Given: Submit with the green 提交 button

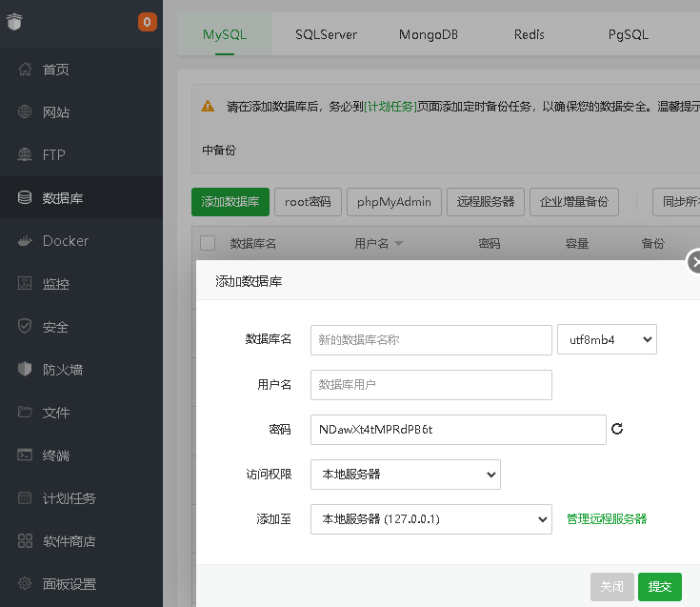Looking at the screenshot, I should pyautogui.click(x=660, y=586).
